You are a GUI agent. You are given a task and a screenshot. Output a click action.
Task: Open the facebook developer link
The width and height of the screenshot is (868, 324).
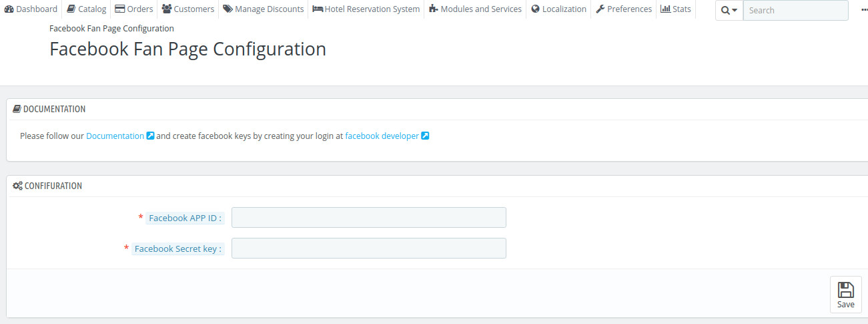point(382,136)
